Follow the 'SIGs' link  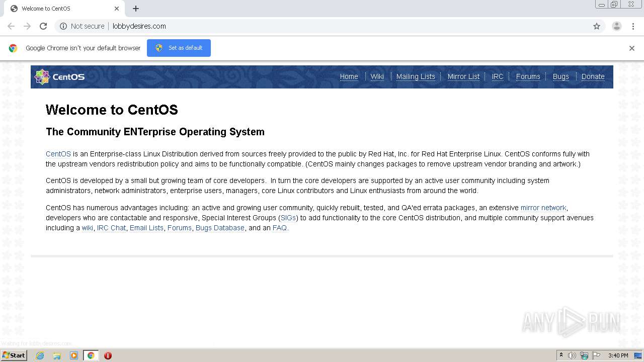288,218
